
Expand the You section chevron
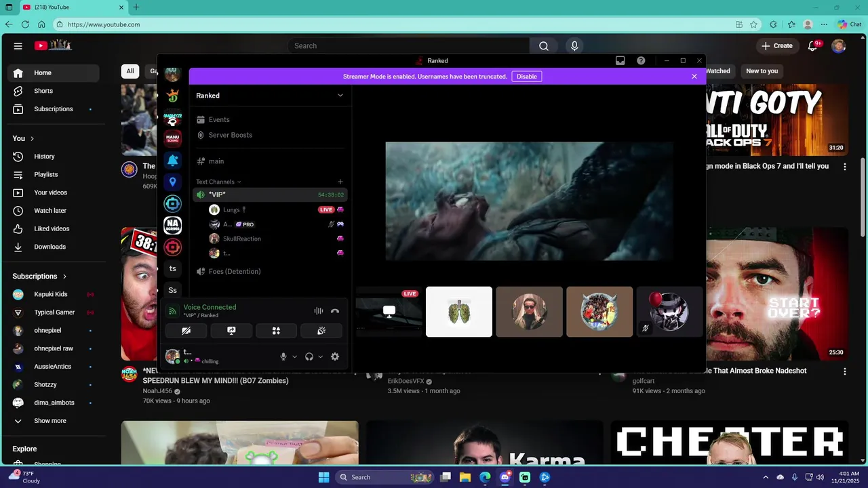click(32, 139)
